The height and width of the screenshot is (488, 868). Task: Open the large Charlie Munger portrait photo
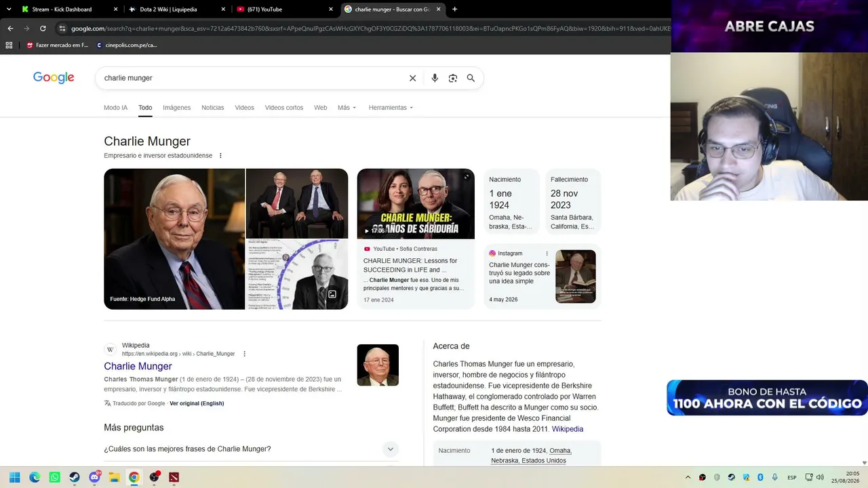[174, 239]
